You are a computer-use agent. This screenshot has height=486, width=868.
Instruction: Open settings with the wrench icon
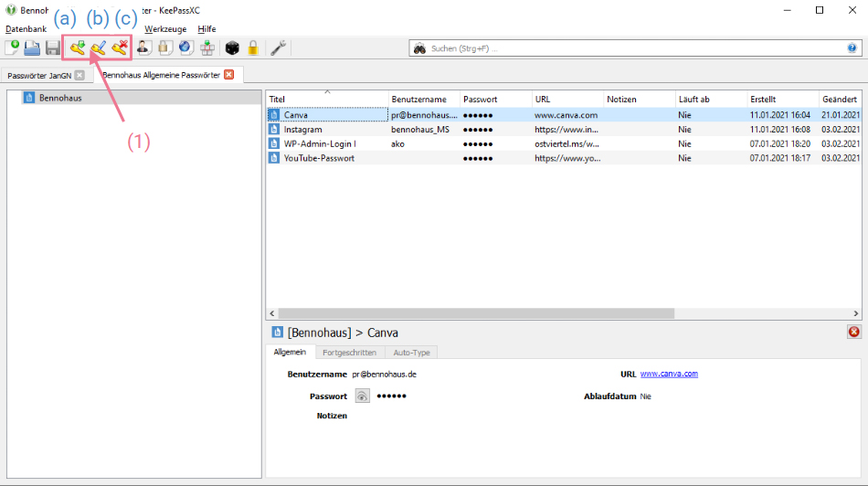pyautogui.click(x=278, y=48)
